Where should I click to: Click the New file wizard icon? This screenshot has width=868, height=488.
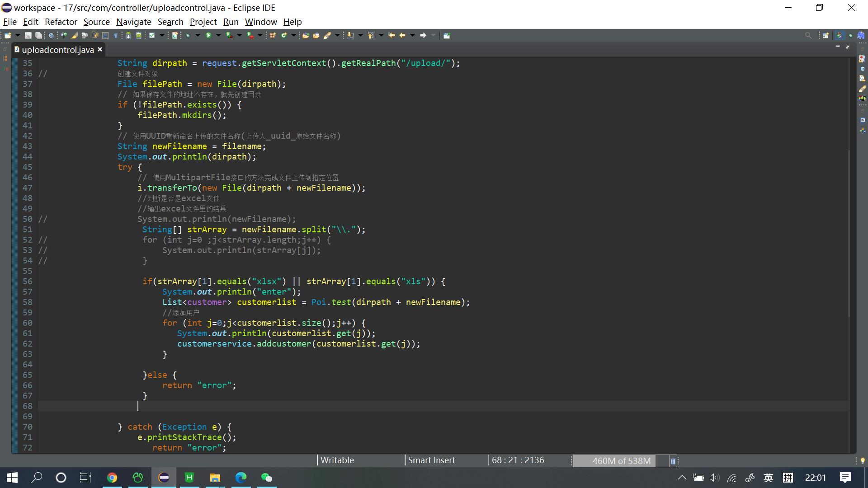coord(8,35)
